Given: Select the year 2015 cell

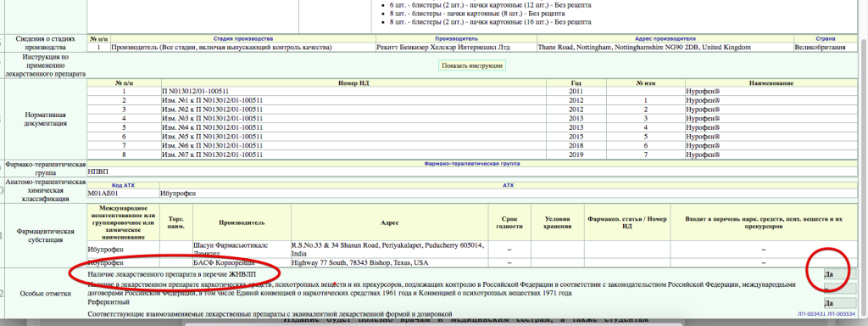Looking at the screenshot, I should click(x=576, y=137).
